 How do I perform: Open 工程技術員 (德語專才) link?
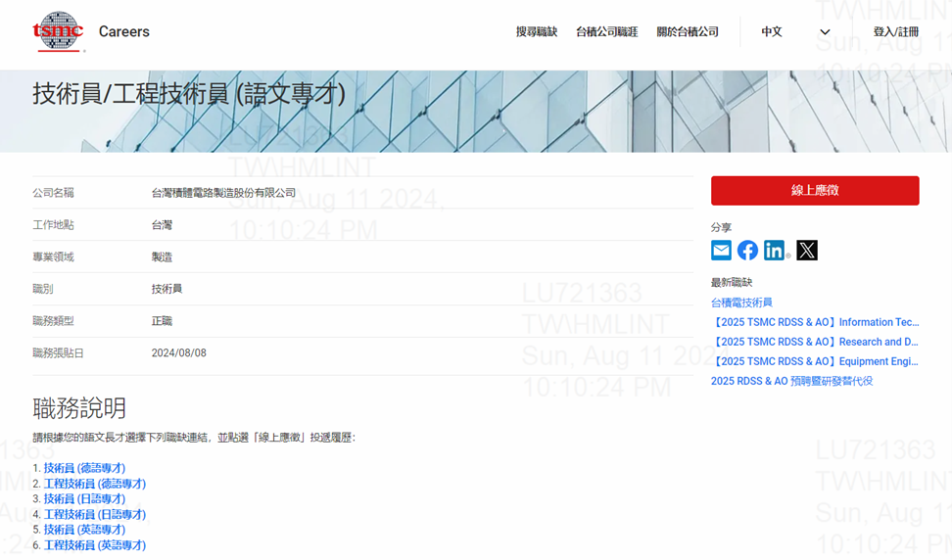tap(95, 484)
